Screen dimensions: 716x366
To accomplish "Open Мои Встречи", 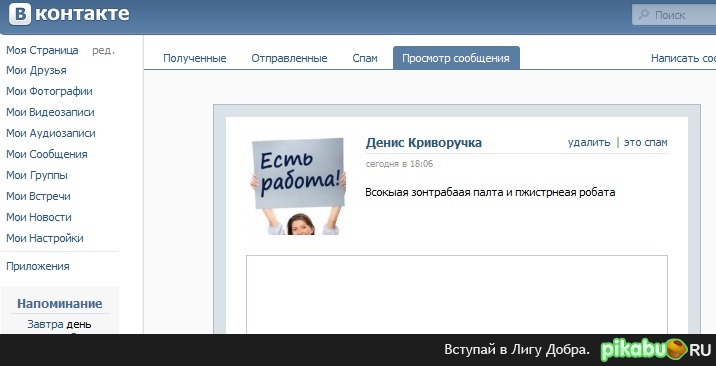I will [x=38, y=197].
